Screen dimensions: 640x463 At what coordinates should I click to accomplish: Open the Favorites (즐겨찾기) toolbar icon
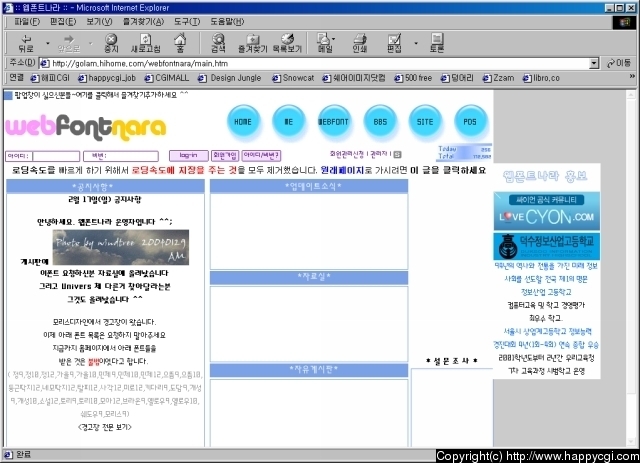252,43
